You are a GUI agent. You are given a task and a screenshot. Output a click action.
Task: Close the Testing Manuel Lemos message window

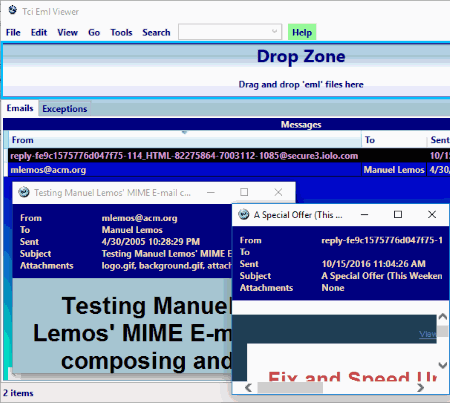tap(278, 192)
